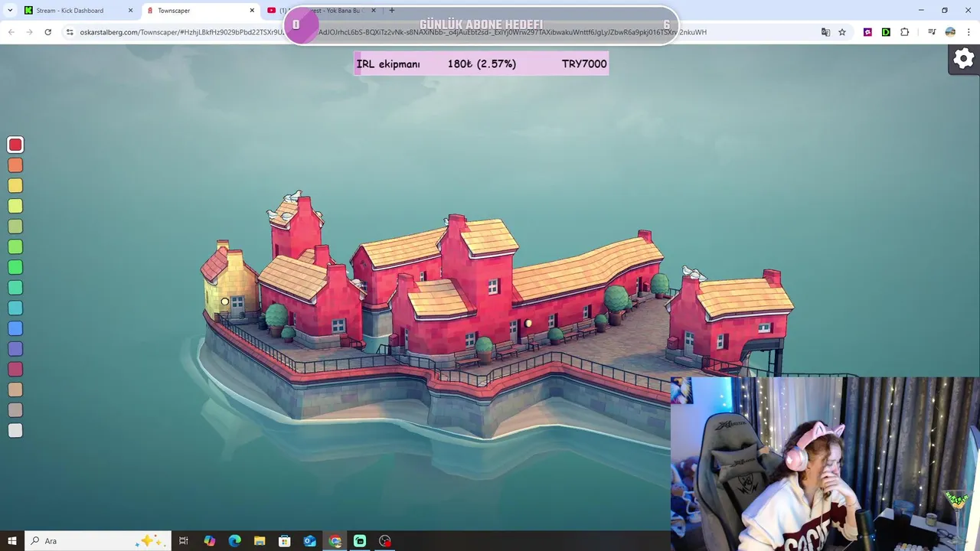980x551 pixels.
Task: Select the gray-brown swatch
Action: 15,410
